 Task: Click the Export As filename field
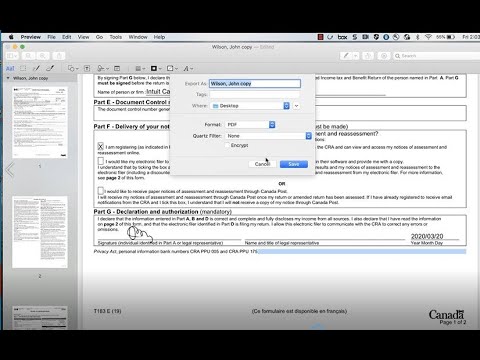[x=255, y=84]
